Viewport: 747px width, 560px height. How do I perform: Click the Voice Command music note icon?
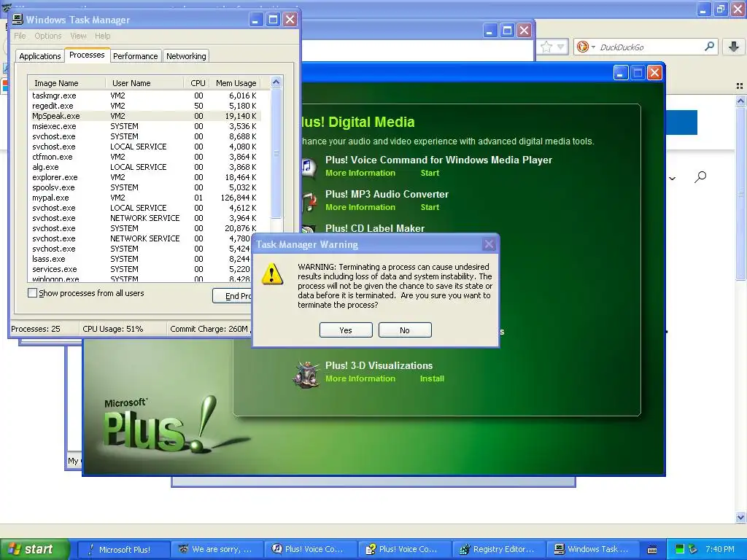309,167
